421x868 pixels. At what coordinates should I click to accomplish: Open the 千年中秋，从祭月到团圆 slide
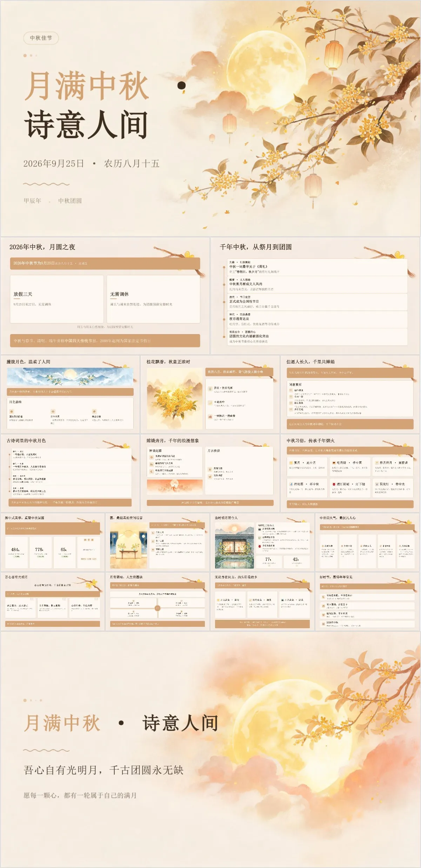315,296
